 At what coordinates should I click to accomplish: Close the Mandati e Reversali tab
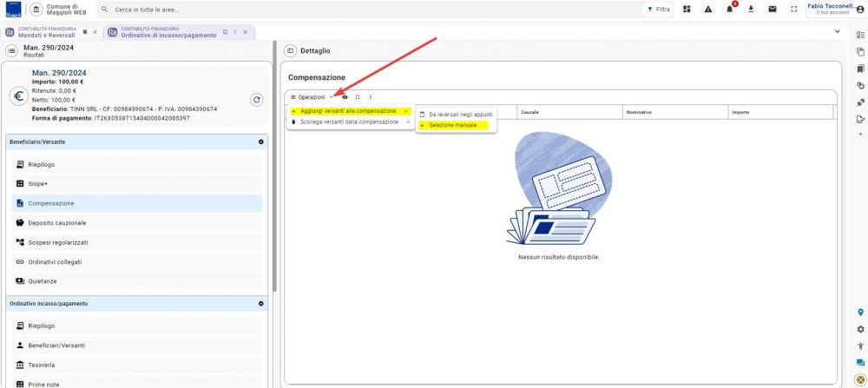coord(95,32)
